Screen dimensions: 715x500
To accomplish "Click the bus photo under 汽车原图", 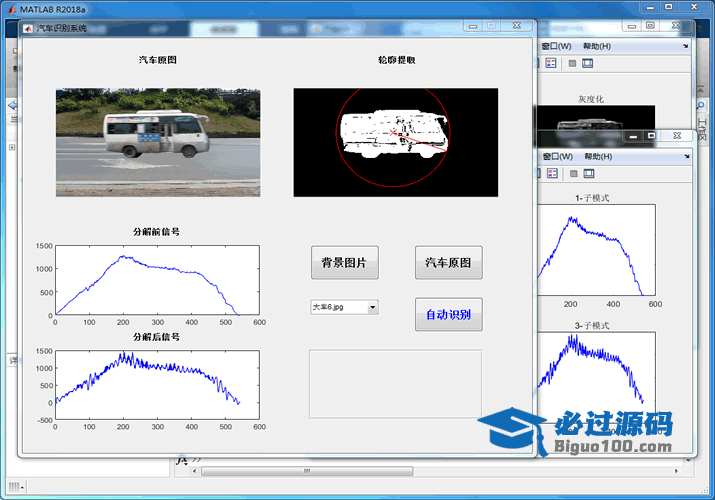I will pyautogui.click(x=157, y=142).
